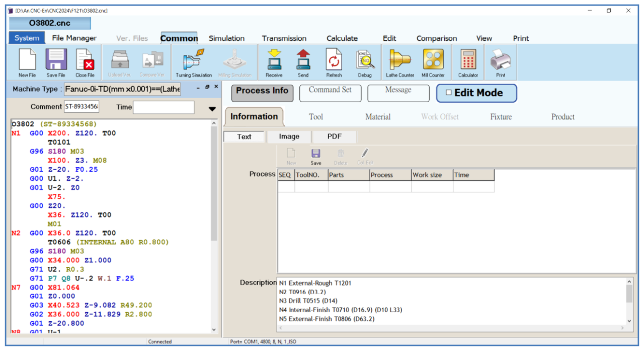644x352 pixels.
Task: Switch to the Fixture tab
Action: [x=501, y=117]
